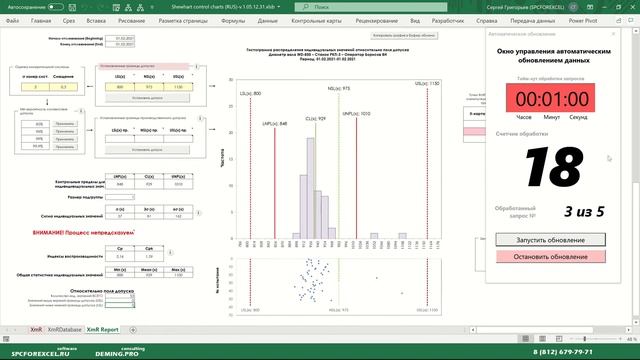Add a new sheet with the plus icon
640x360 pixels.
133,330
